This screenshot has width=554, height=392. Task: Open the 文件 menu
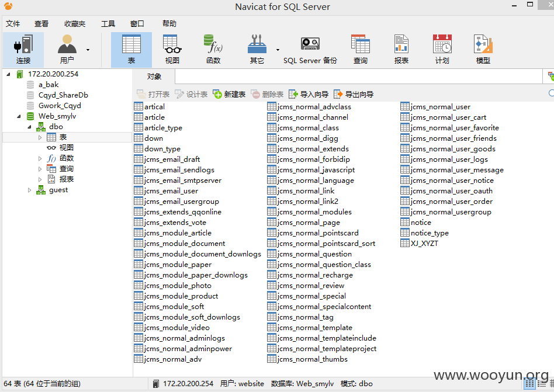[x=13, y=24]
